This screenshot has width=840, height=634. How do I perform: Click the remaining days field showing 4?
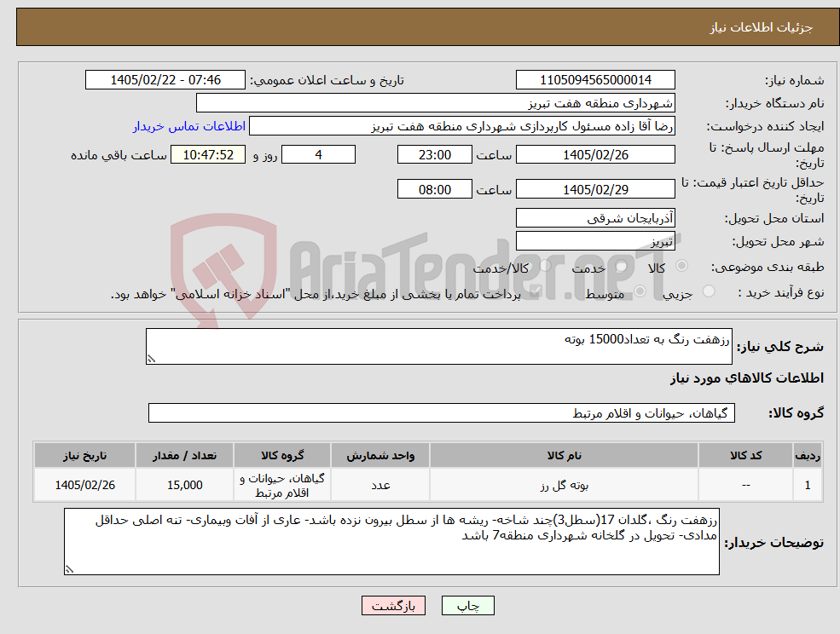pyautogui.click(x=318, y=155)
